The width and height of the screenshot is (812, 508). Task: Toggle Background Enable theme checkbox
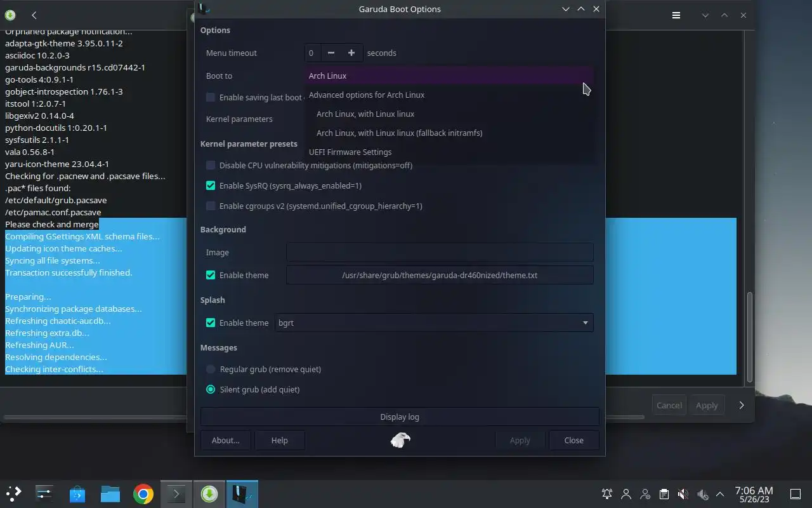point(211,275)
